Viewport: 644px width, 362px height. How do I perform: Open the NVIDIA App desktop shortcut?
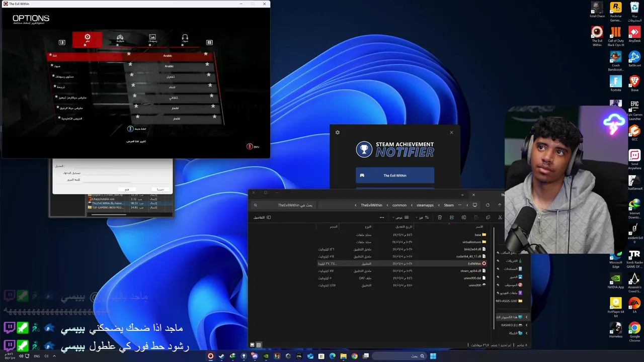pyautogui.click(x=616, y=282)
